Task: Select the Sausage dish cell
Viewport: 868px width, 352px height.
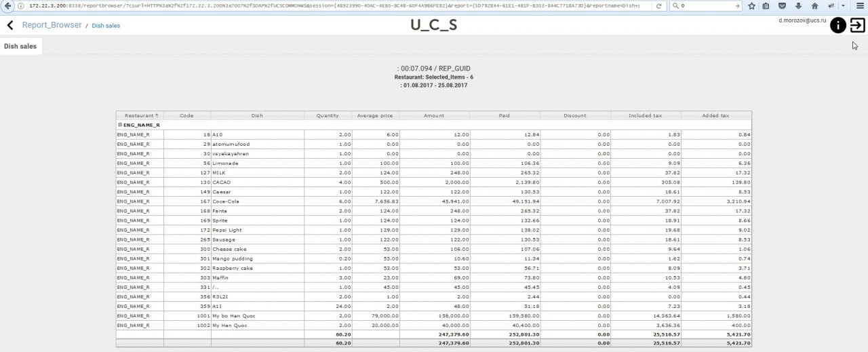Action: coord(257,239)
